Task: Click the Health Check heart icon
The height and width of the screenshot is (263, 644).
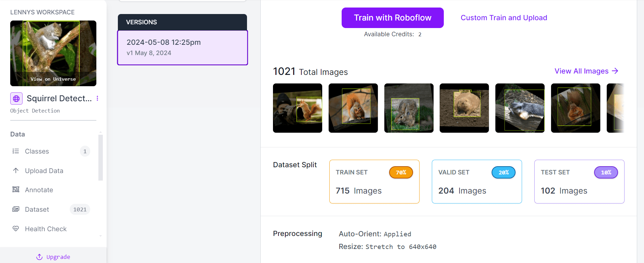Action: pyautogui.click(x=16, y=228)
